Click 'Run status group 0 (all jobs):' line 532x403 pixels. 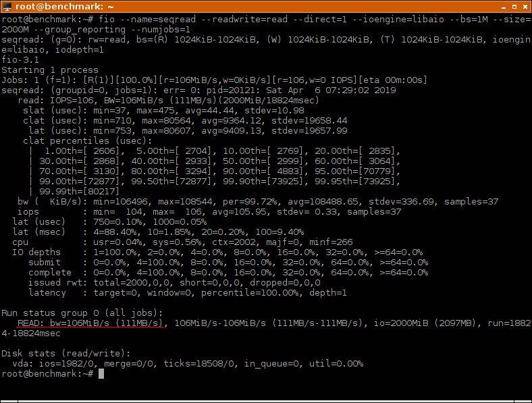tap(82, 313)
